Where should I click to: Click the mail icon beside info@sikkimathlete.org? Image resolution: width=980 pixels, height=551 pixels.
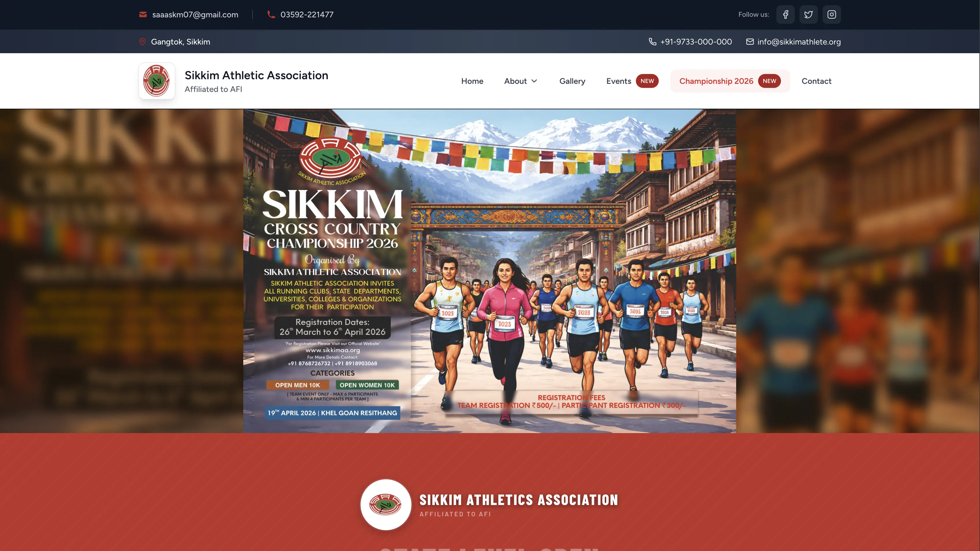[x=749, y=42]
